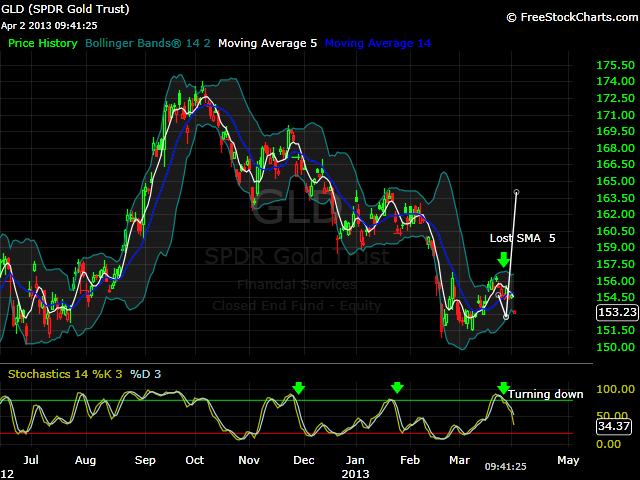Click the Jan label on the time axis
The width and height of the screenshot is (640, 480).
pyautogui.click(x=355, y=460)
